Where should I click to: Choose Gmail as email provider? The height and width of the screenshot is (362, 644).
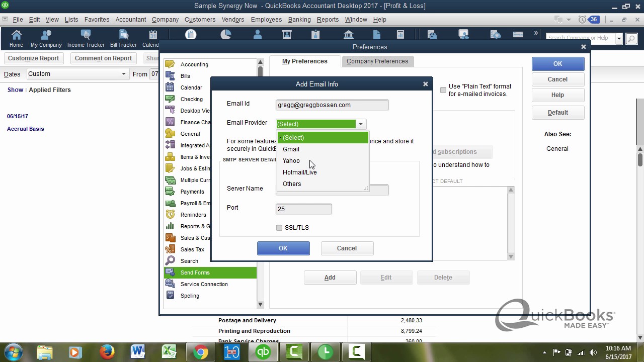(323, 149)
